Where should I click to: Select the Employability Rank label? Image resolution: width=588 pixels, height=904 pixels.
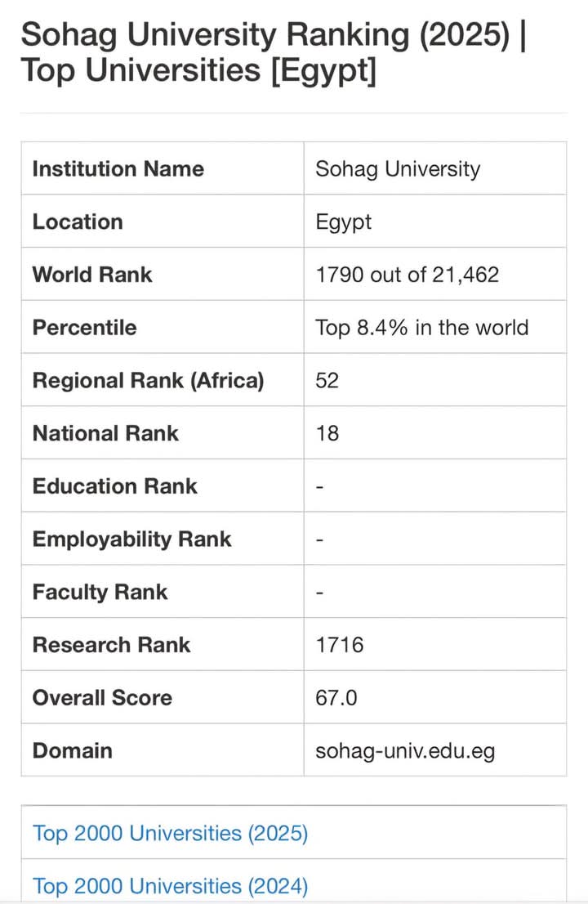(131, 539)
